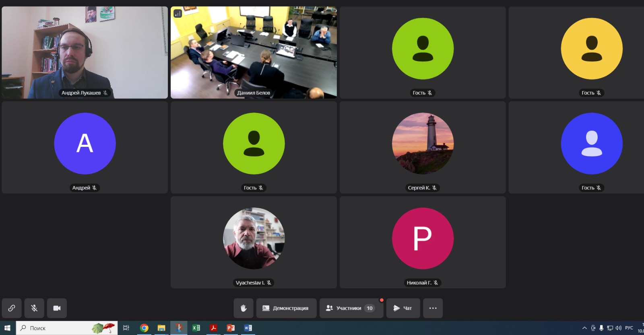Click connection quality icon on Даниил Белов video
Screen dimensions: 644x335
(178, 14)
